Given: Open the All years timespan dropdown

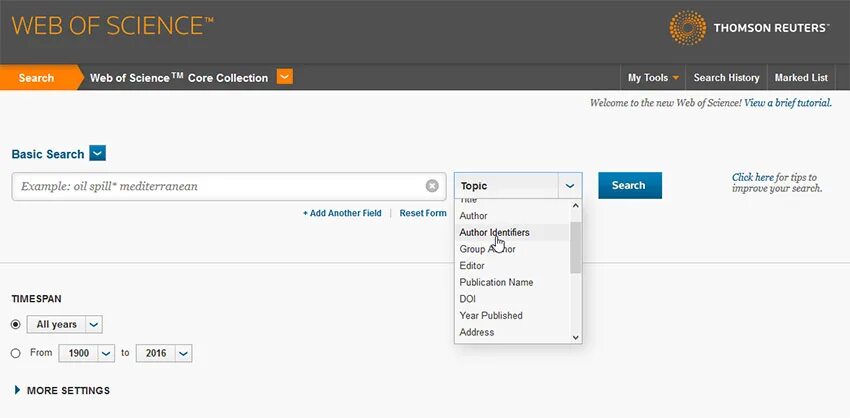Looking at the screenshot, I should point(94,324).
